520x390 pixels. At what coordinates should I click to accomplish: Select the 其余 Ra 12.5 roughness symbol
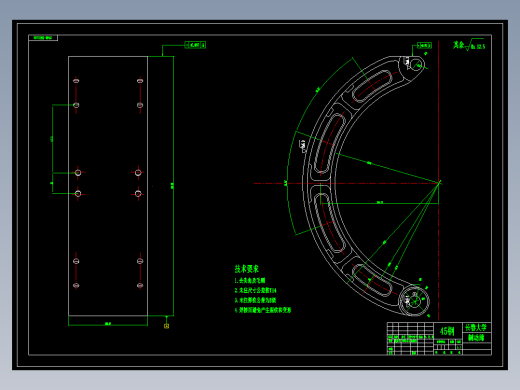469,45
